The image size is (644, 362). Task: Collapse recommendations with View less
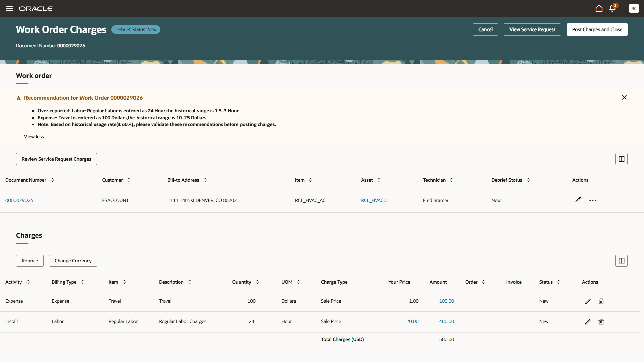pos(34,137)
